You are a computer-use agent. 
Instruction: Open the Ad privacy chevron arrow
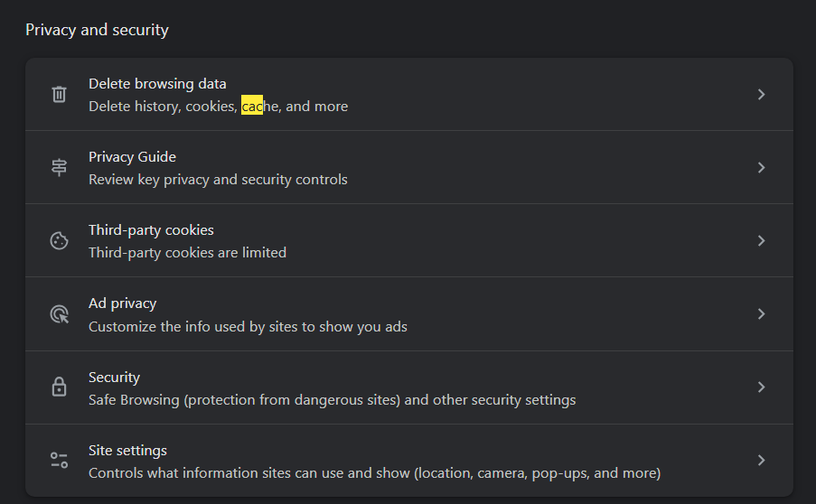[x=761, y=314]
